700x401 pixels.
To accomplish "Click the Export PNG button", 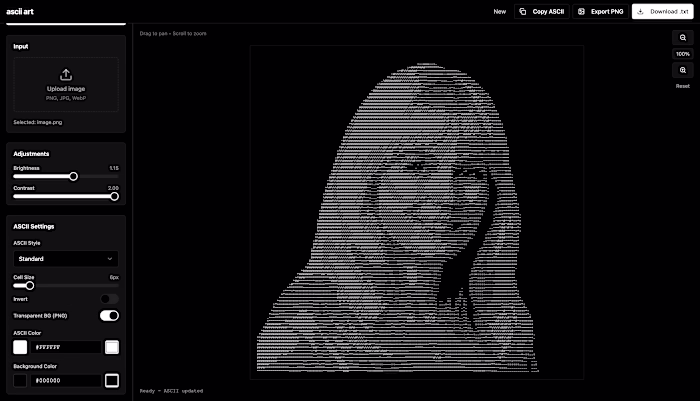I will 601,12.
